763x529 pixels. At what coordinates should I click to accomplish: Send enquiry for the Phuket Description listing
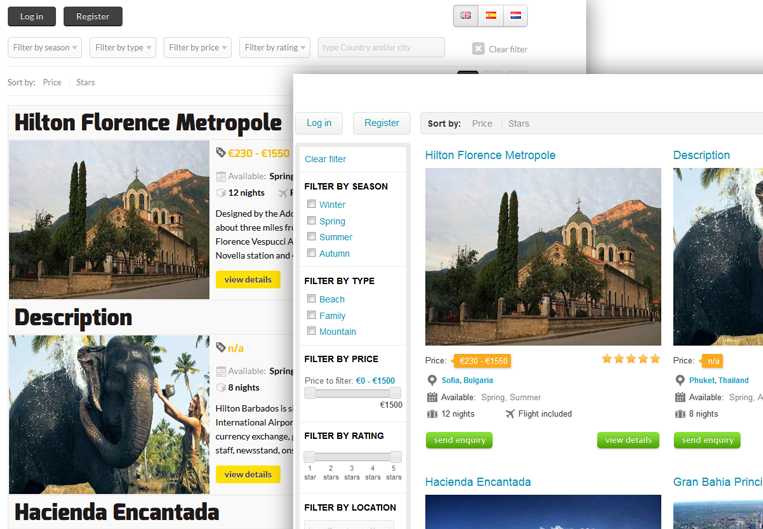(x=707, y=440)
